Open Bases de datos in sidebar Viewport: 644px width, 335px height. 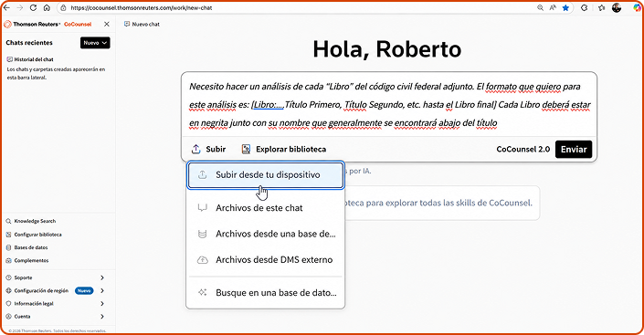pyautogui.click(x=26, y=247)
